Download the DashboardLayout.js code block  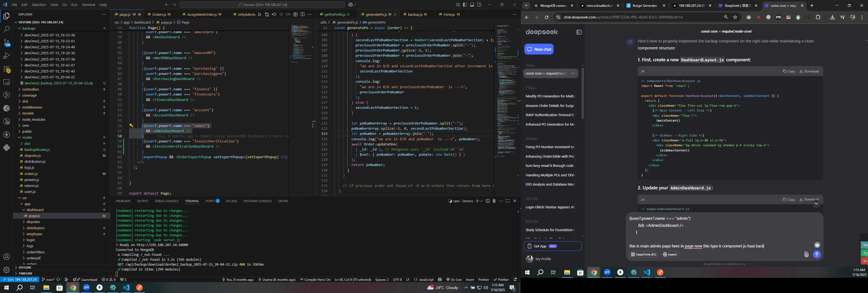(809, 71)
